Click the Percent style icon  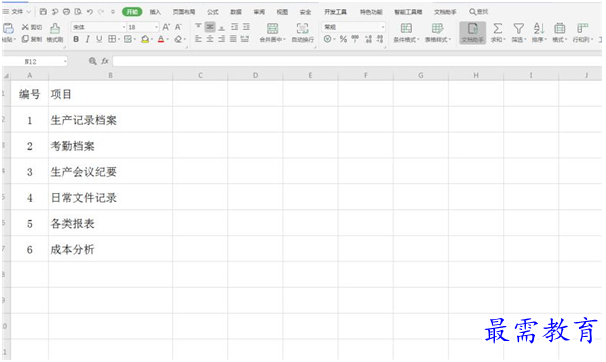pos(343,39)
